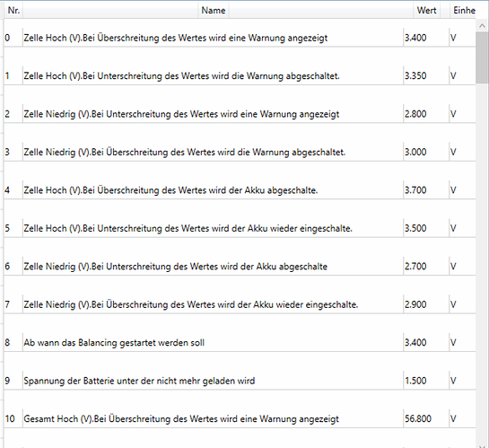
Task: Edit the 1.500 battery voltage value
Action: point(426,381)
